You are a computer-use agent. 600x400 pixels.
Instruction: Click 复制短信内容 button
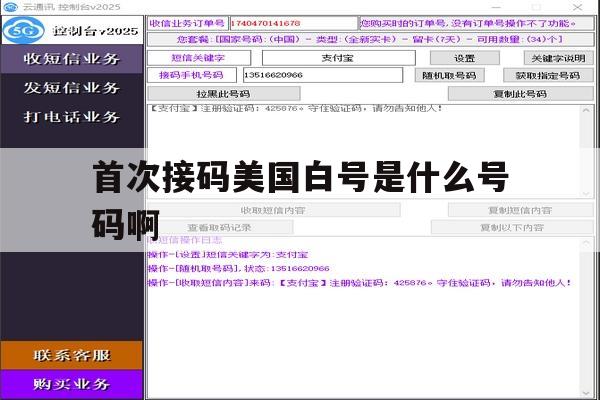point(520,210)
